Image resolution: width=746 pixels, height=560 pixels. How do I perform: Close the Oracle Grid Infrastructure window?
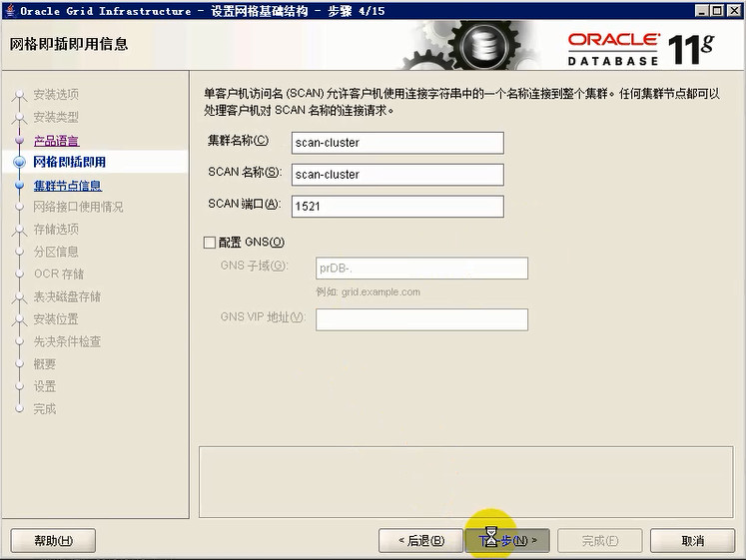tap(734, 10)
